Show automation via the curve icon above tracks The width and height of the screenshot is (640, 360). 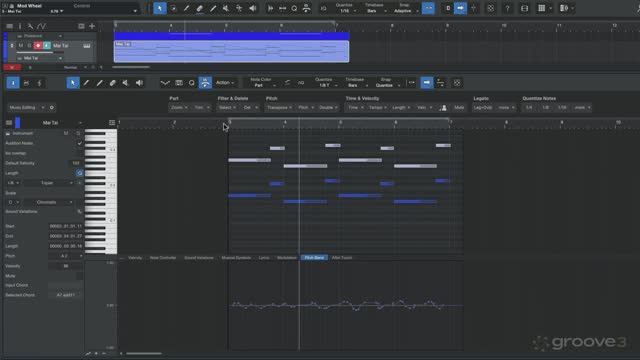tap(42, 26)
